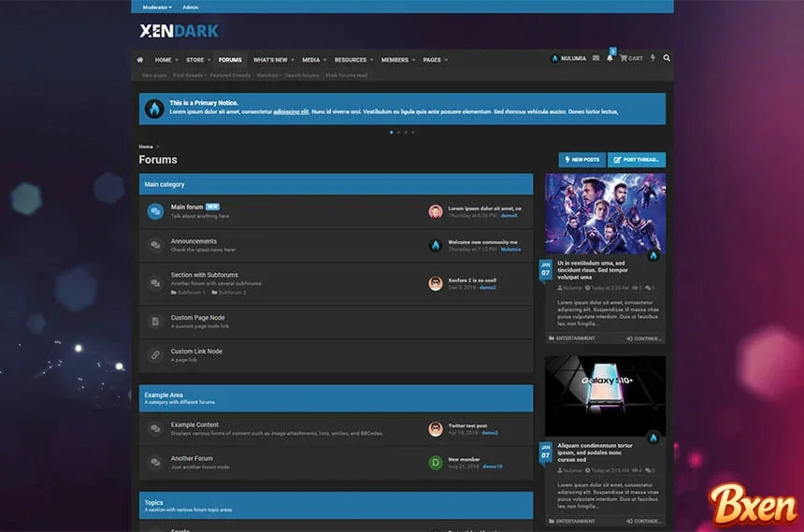Open the conversations inbox icon
Viewport: 804px width, 532px height.
pos(596,59)
